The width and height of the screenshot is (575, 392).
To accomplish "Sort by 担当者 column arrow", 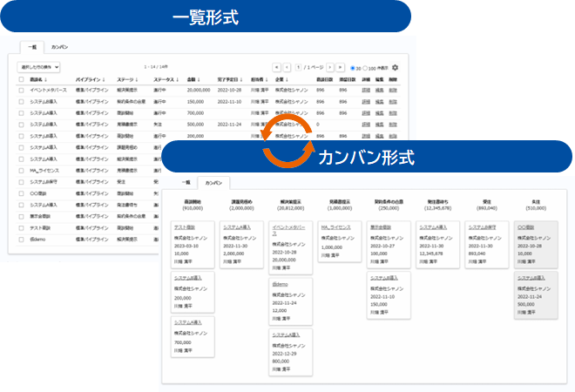I will (267, 79).
